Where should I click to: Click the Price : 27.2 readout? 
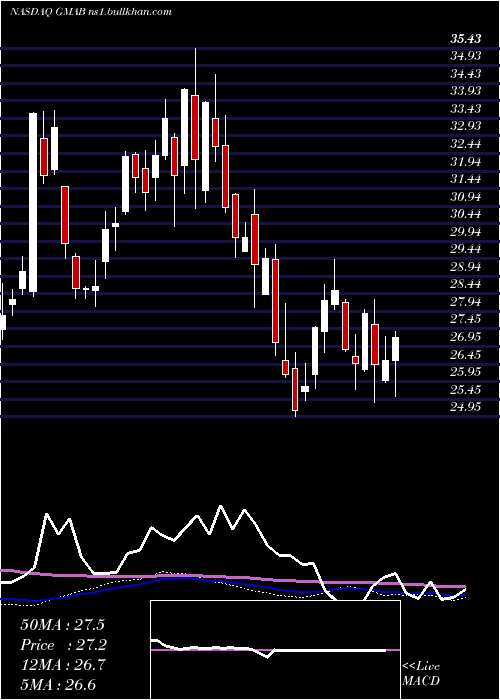62,645
